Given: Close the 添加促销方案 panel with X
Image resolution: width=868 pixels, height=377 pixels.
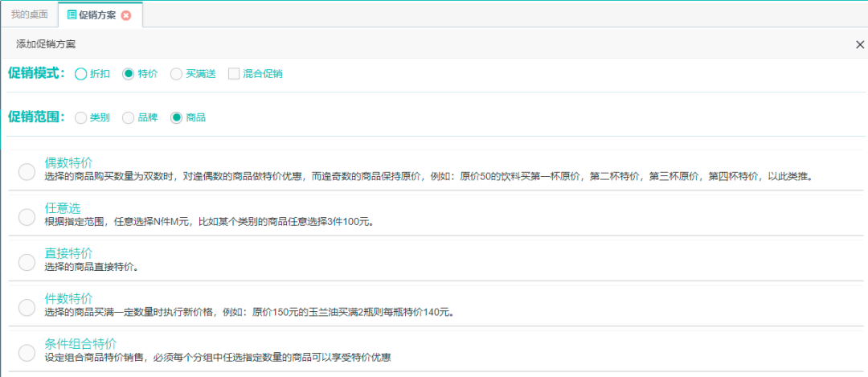Looking at the screenshot, I should click(859, 45).
